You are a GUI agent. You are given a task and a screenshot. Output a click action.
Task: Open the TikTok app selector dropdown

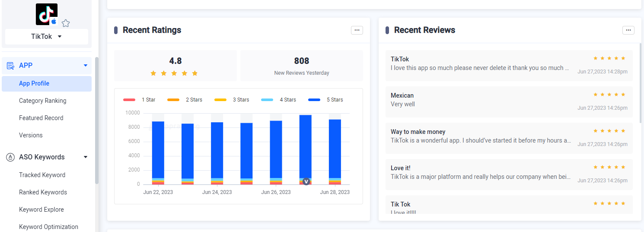47,37
